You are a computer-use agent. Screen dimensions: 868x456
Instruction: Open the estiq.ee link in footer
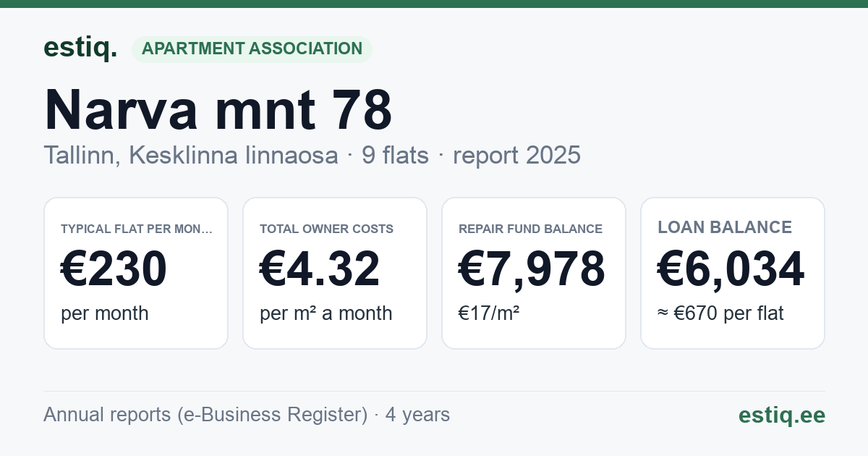(x=782, y=415)
